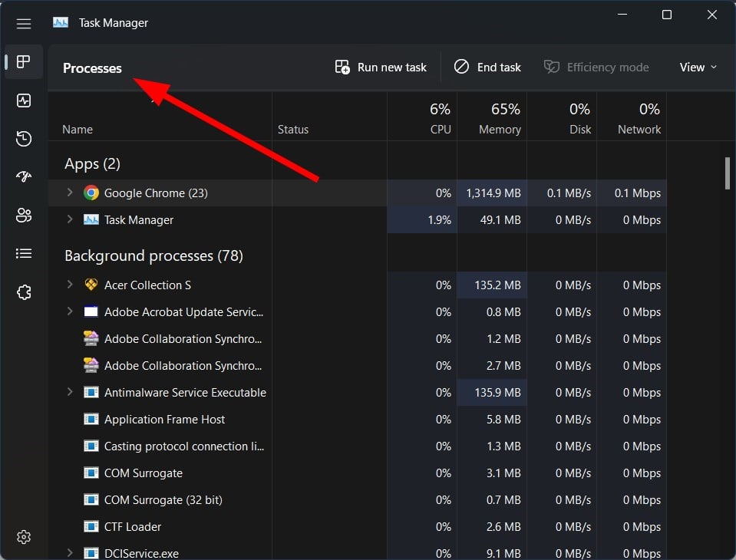Sort processes by Network column
This screenshot has height=560, width=736.
pos(632,117)
